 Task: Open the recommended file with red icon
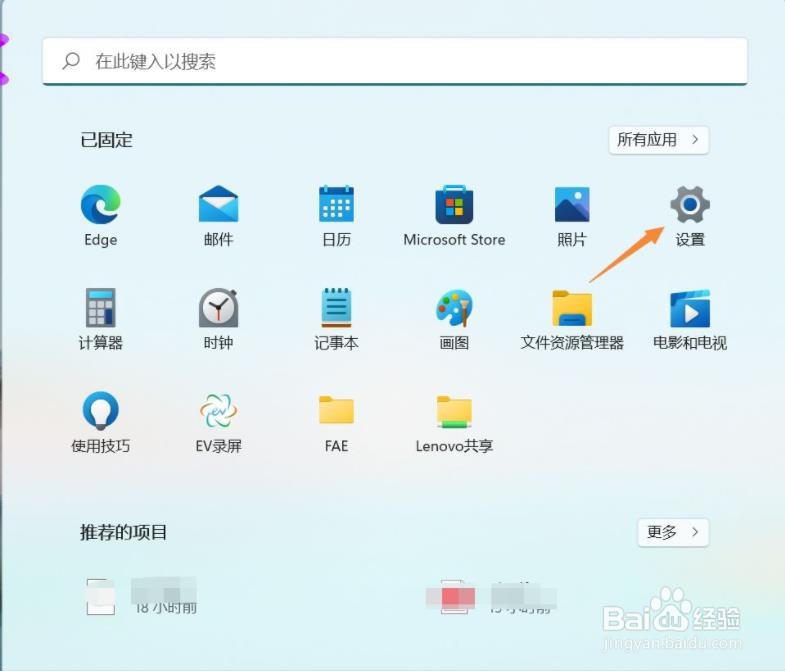[491, 597]
